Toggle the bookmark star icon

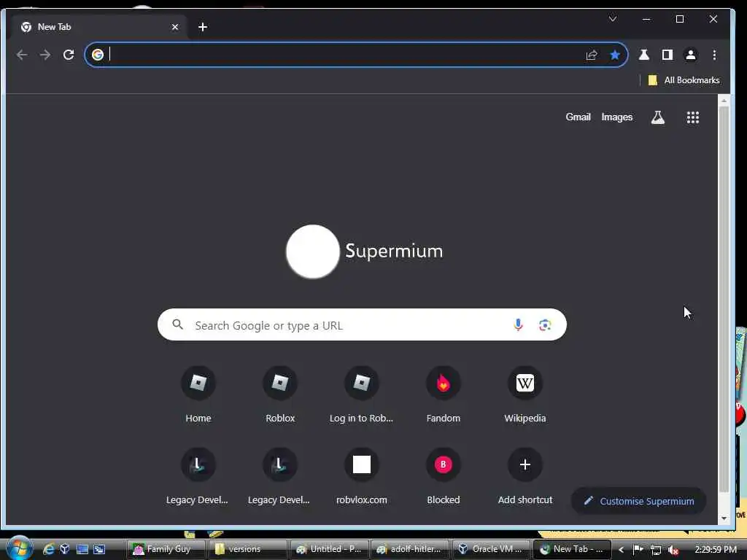(x=615, y=55)
